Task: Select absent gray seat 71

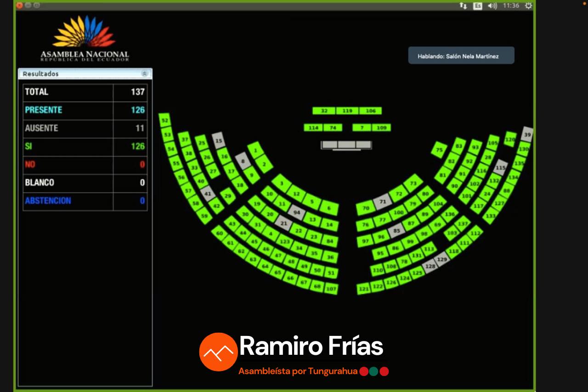Action: pos(383,202)
